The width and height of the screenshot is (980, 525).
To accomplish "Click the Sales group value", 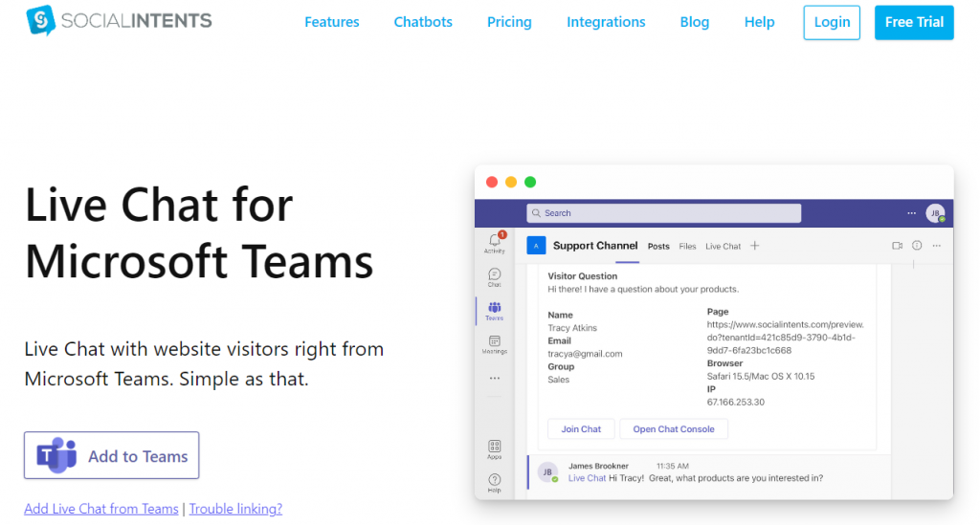I will 559,380.
